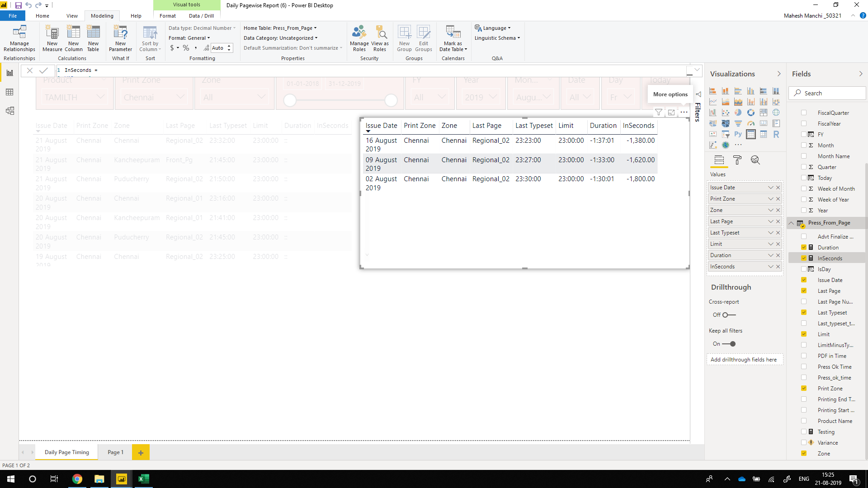Screen dimensions: 868x488
Task: Select the Gauge visualization
Action: click(x=751, y=123)
